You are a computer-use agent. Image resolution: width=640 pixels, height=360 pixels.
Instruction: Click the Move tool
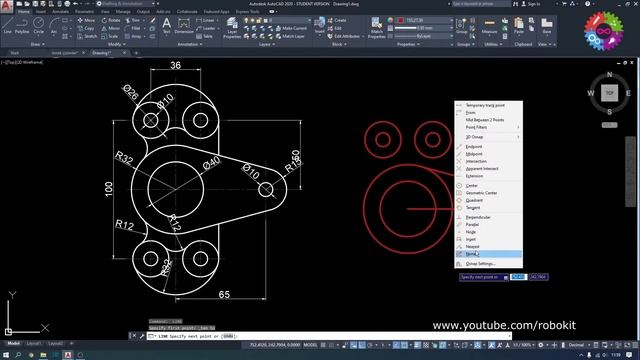[86, 20]
